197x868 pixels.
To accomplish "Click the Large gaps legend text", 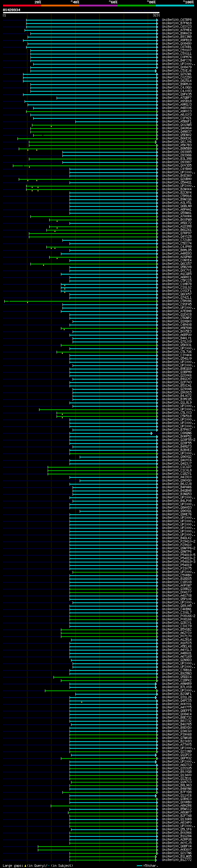I will pos(38,865).
